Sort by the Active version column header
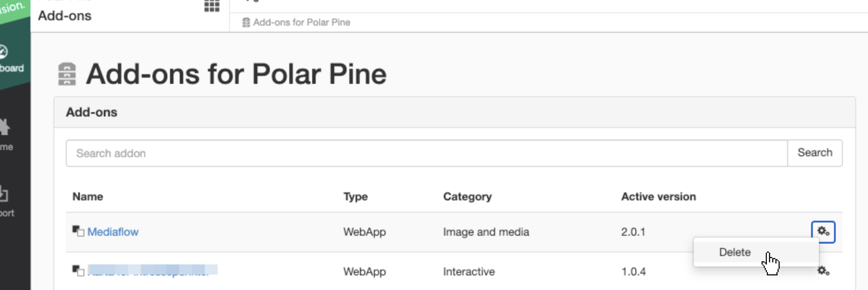 658,196
